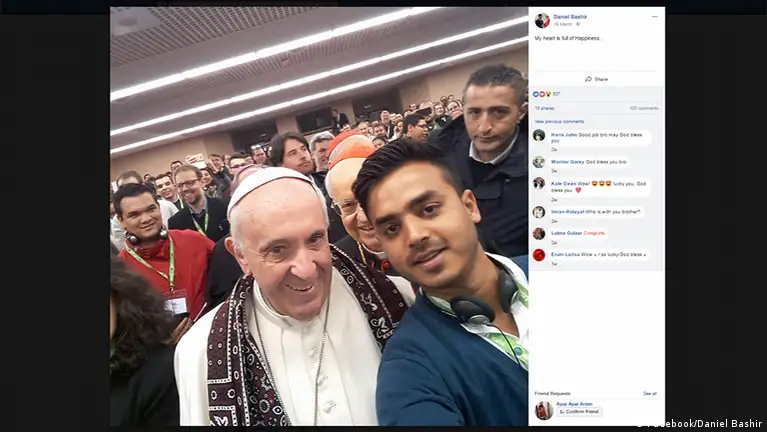Image resolution: width=767 pixels, height=432 pixels.
Task: Click the Daniel Bashir author name
Action: point(570,17)
